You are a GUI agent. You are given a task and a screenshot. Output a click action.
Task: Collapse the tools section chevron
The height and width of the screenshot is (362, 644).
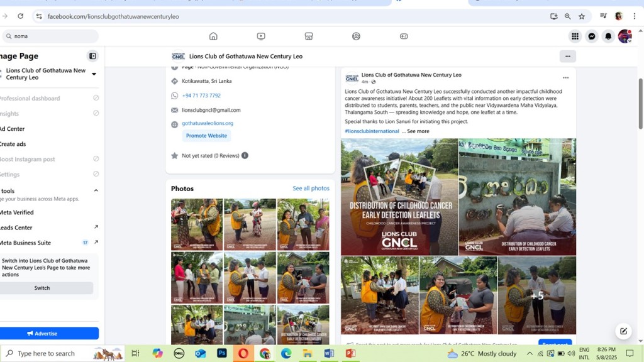click(x=96, y=190)
